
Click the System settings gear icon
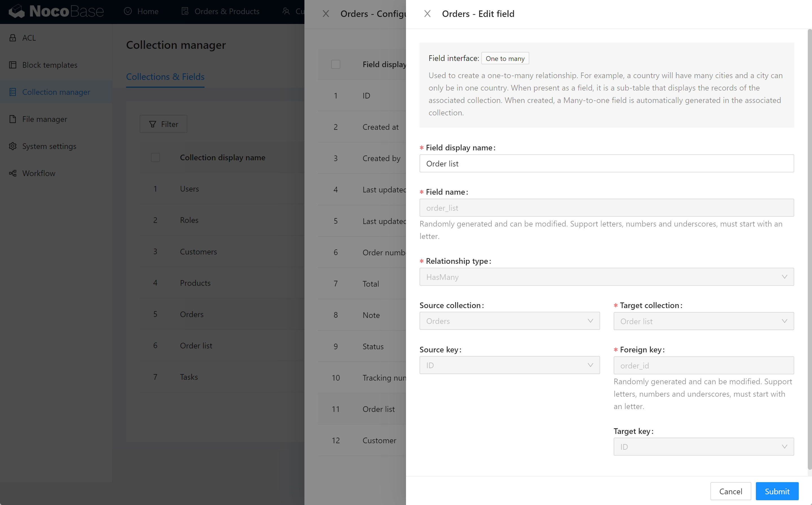click(x=13, y=146)
